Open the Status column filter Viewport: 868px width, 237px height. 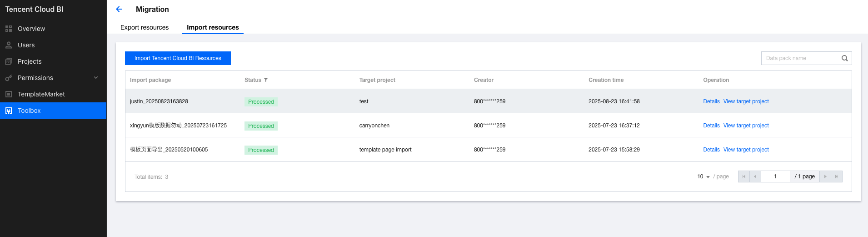point(266,80)
